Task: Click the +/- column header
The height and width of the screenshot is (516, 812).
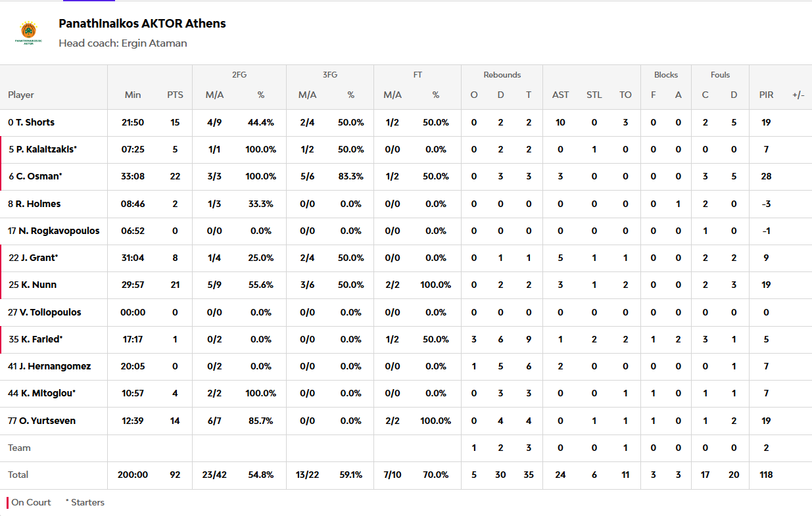Action: pyautogui.click(x=798, y=95)
